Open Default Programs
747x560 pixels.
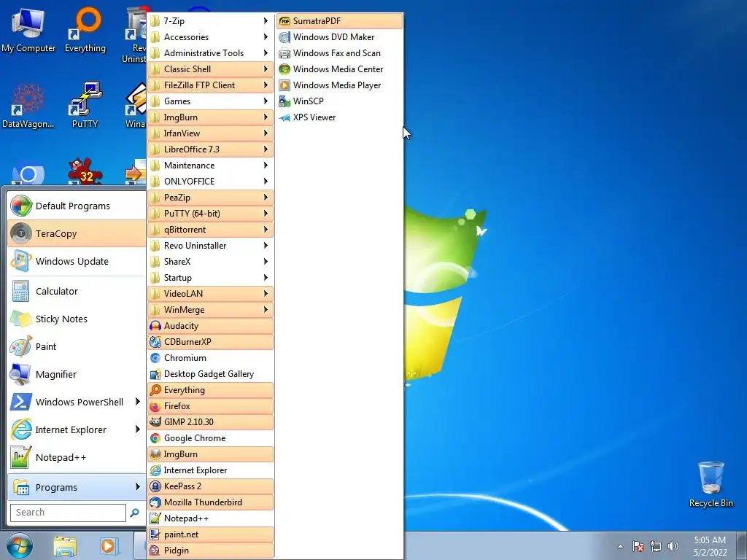(x=77, y=206)
